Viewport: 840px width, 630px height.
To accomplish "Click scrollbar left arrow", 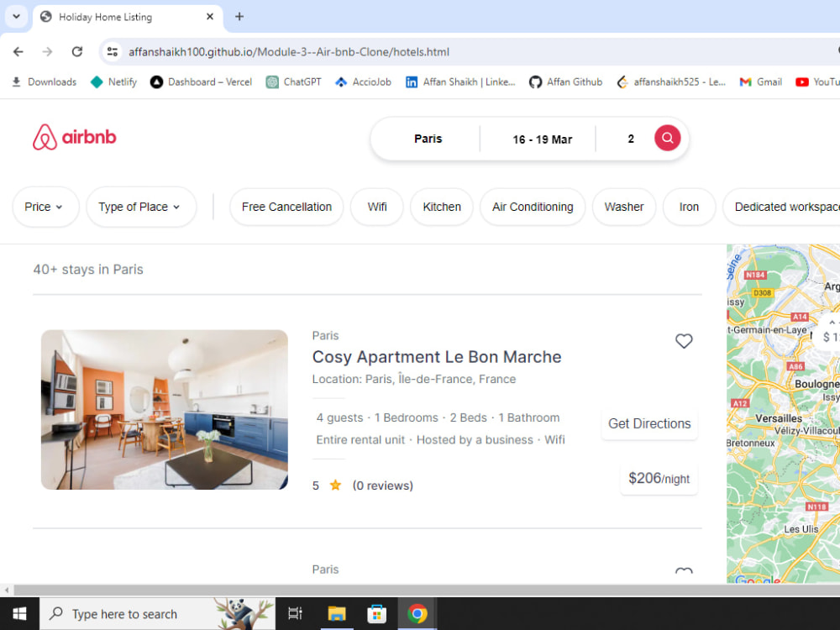I will (x=7, y=590).
